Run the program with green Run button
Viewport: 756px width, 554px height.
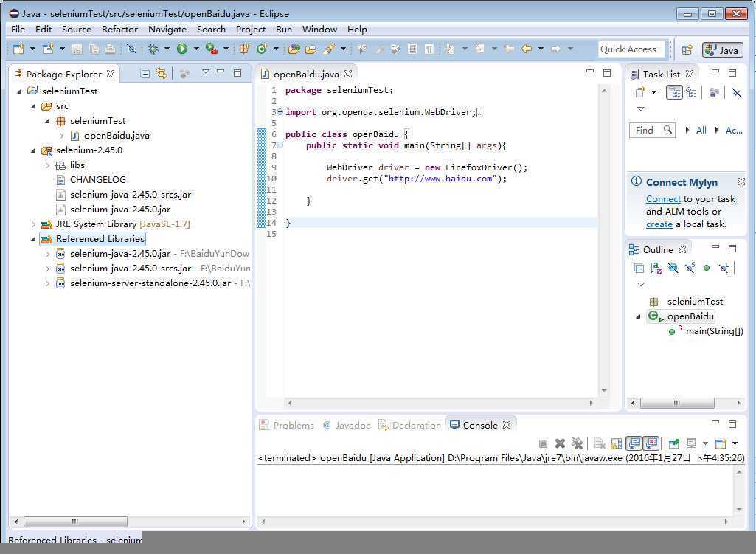[x=182, y=49]
